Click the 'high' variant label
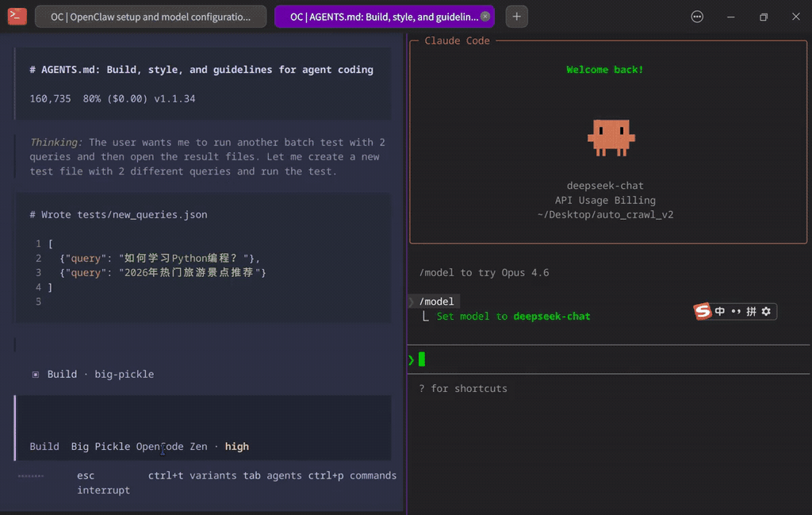Screen dimensions: 812x515 pyautogui.click(x=236, y=447)
